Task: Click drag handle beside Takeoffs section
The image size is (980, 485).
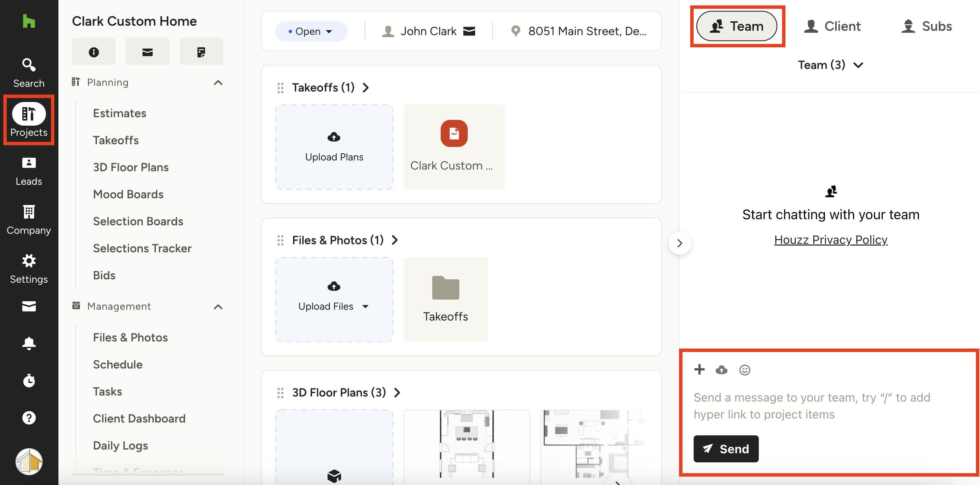Action: pos(280,88)
